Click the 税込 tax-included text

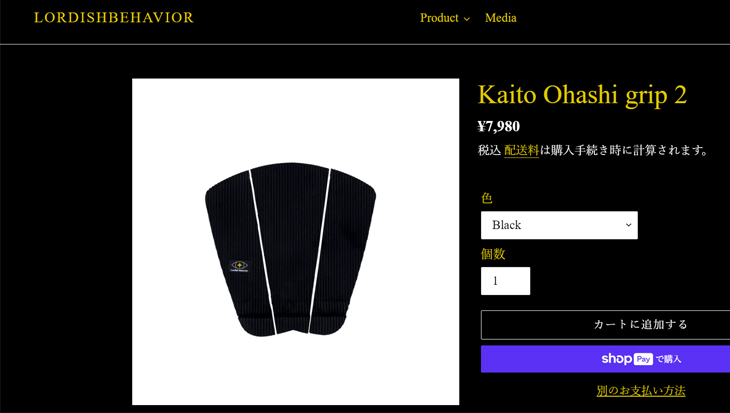click(489, 150)
